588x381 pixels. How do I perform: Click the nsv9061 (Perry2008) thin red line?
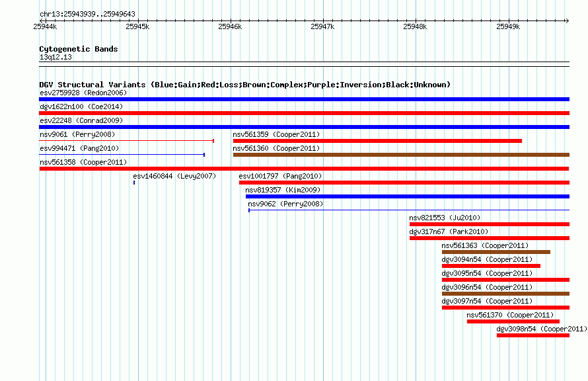click(126, 141)
